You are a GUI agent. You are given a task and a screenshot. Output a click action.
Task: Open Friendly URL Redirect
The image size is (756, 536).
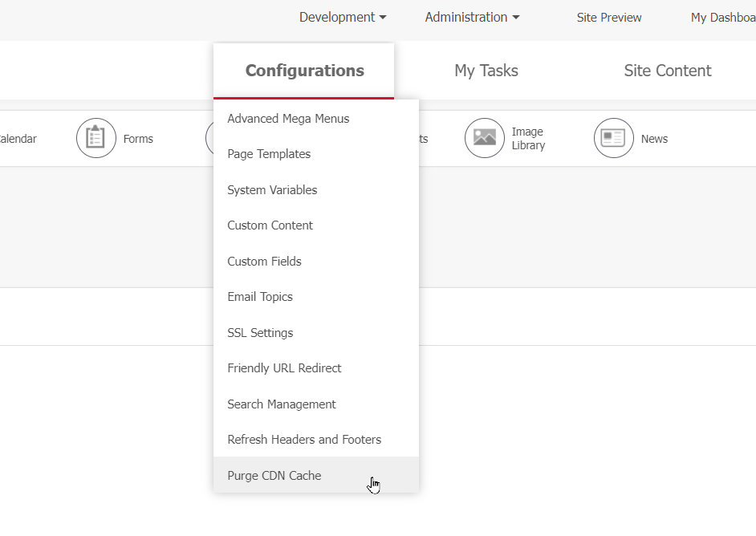316,368
